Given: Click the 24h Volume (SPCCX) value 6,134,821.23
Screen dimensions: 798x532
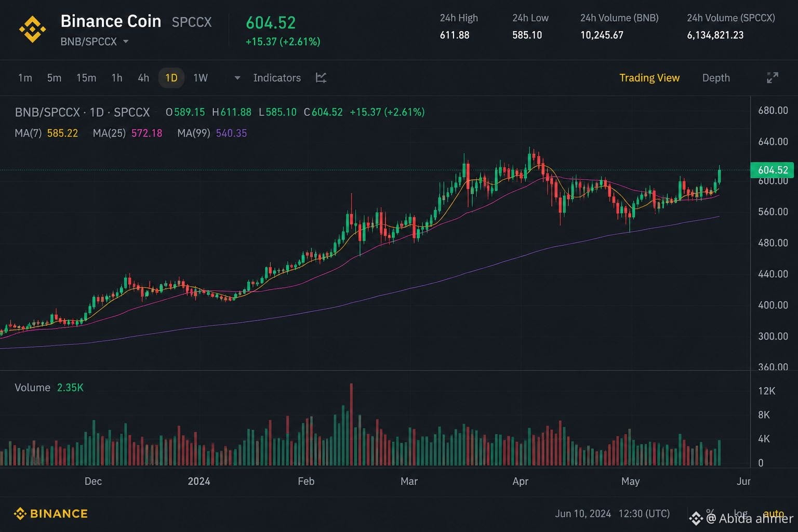Looking at the screenshot, I should (715, 35).
